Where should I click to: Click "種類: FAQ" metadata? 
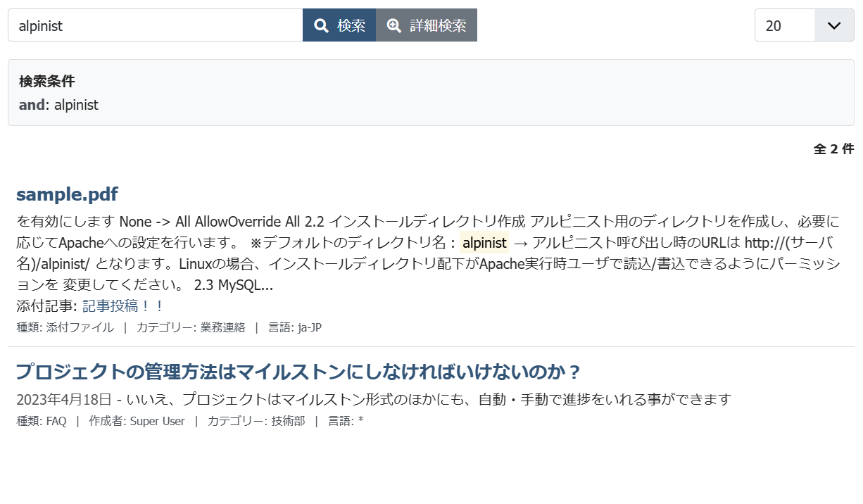click(x=41, y=421)
